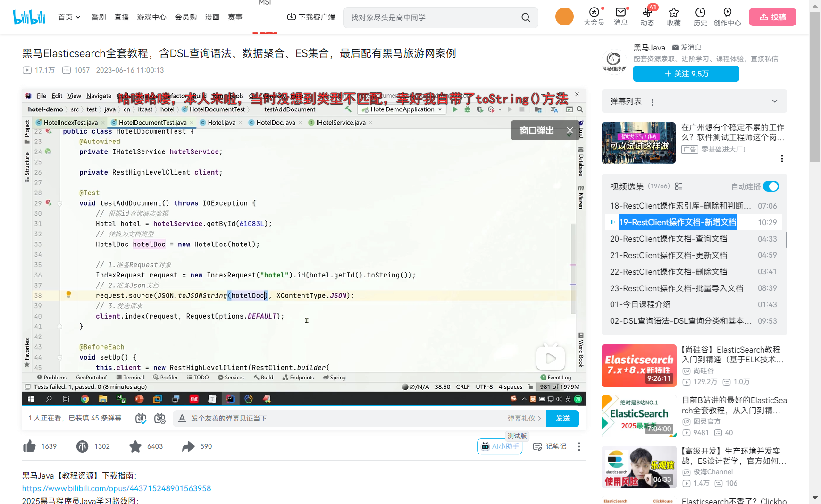The image size is (821, 504).
Task: Open 记笔记 note-taking feature
Action: (x=549, y=446)
